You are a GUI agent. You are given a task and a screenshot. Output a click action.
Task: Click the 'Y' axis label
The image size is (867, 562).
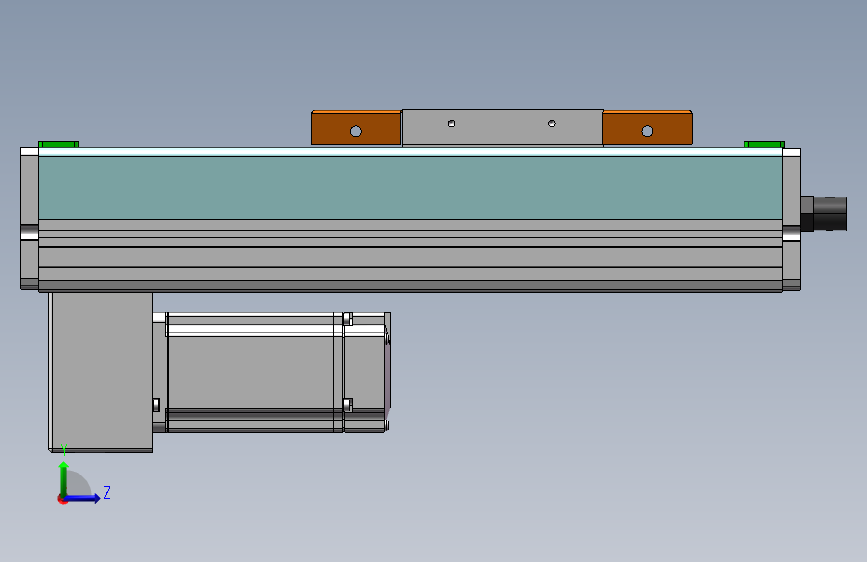tap(64, 450)
